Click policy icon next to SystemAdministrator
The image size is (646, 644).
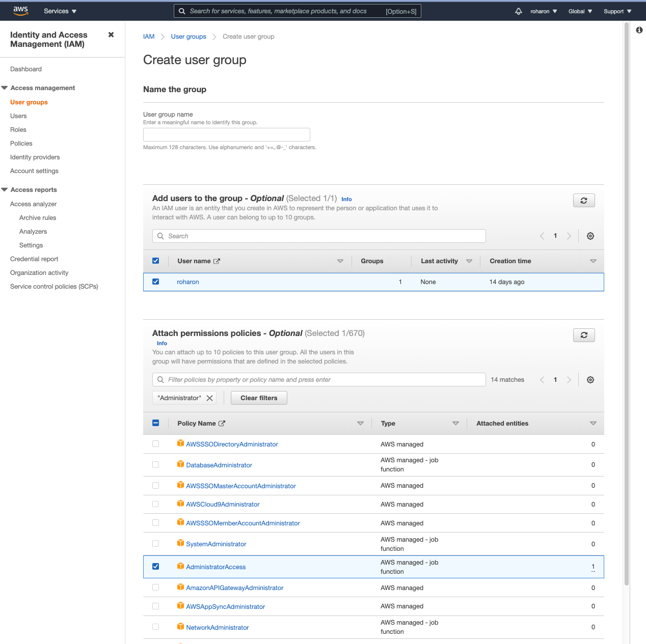[180, 543]
